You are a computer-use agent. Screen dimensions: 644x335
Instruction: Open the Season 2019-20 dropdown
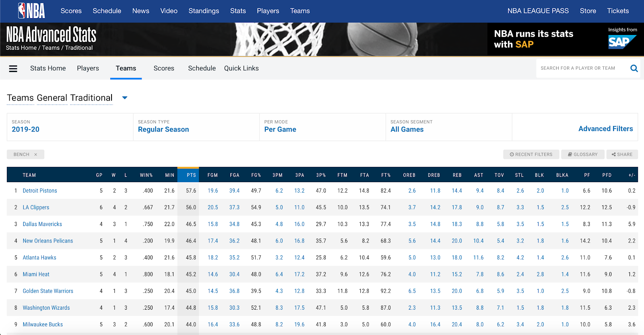pyautogui.click(x=70, y=127)
